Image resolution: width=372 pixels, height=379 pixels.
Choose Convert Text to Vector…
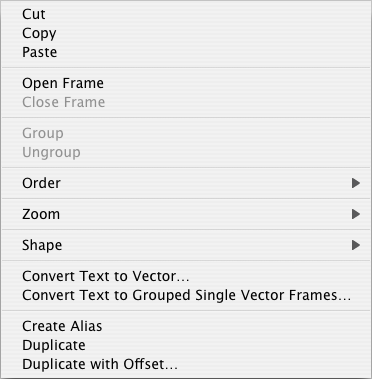coord(186,276)
